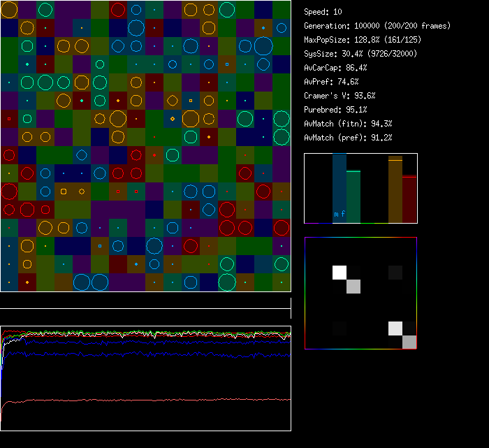Select the dark red histogram bar

pos(409,199)
